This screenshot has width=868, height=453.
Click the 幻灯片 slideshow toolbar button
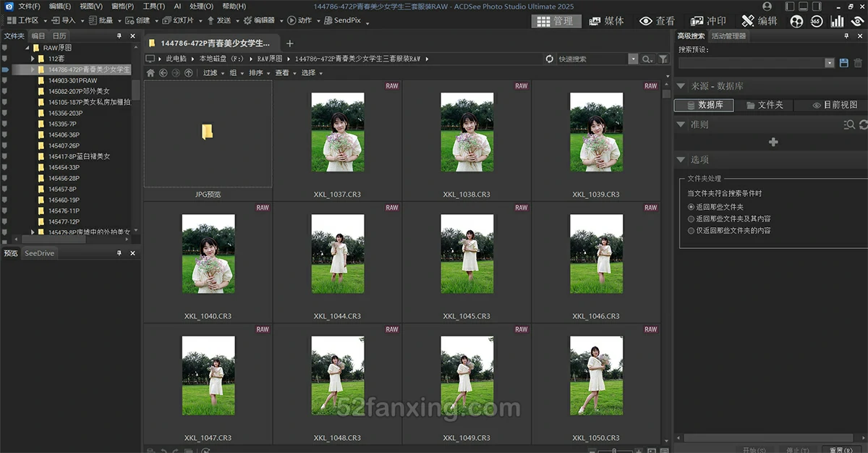point(178,20)
